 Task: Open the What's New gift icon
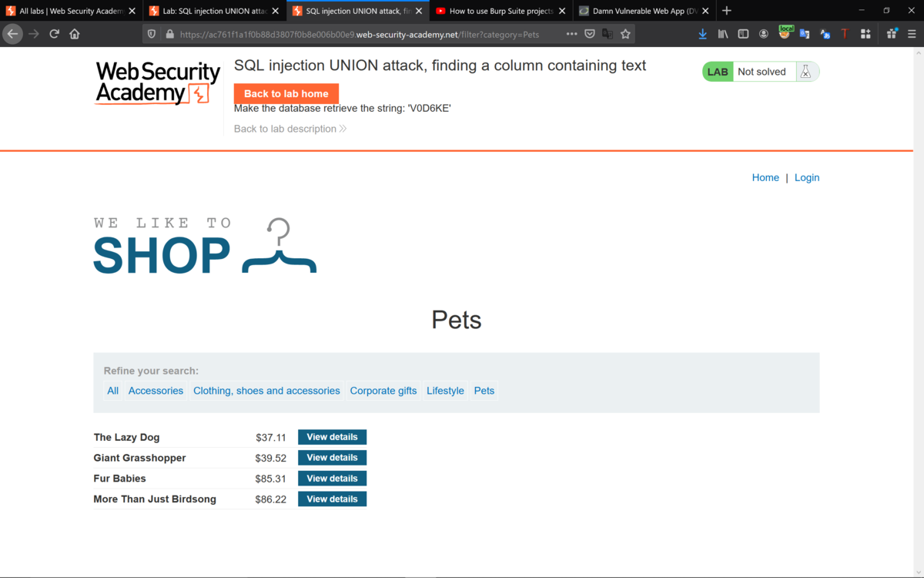pos(892,34)
